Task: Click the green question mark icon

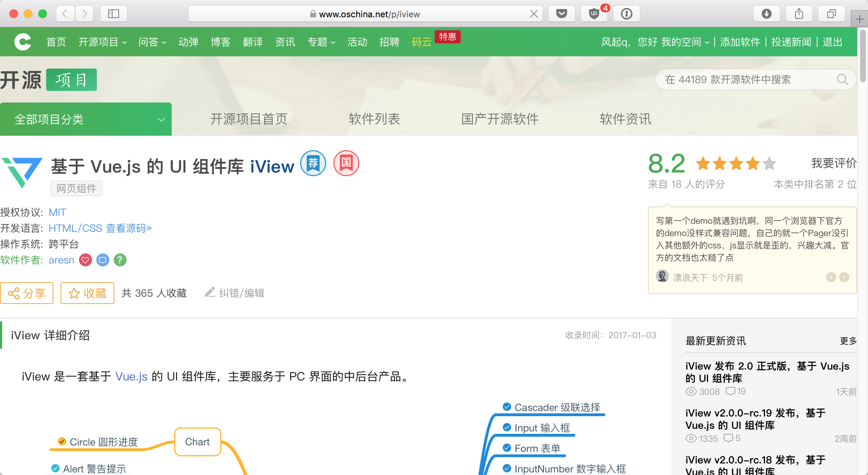Action: [x=120, y=260]
